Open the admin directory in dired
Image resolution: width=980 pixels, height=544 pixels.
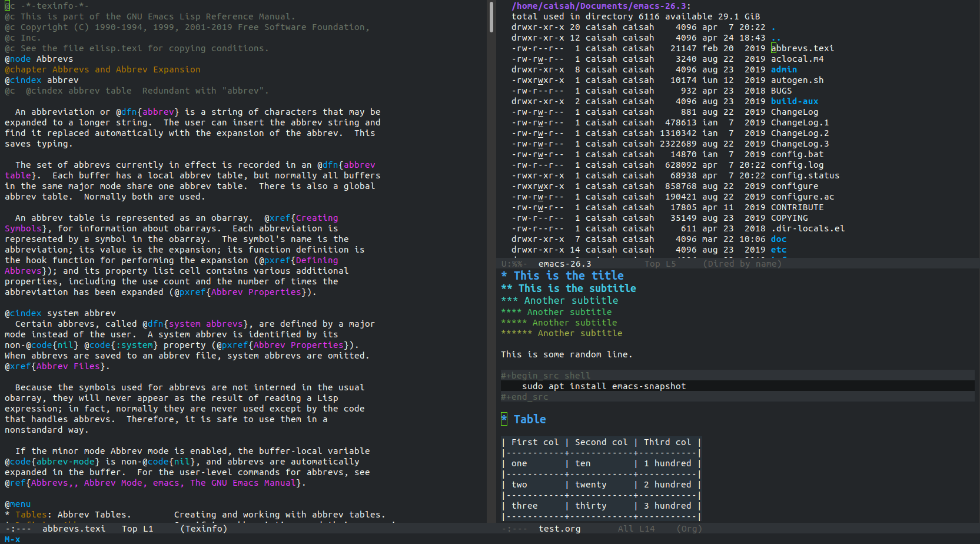(783, 69)
